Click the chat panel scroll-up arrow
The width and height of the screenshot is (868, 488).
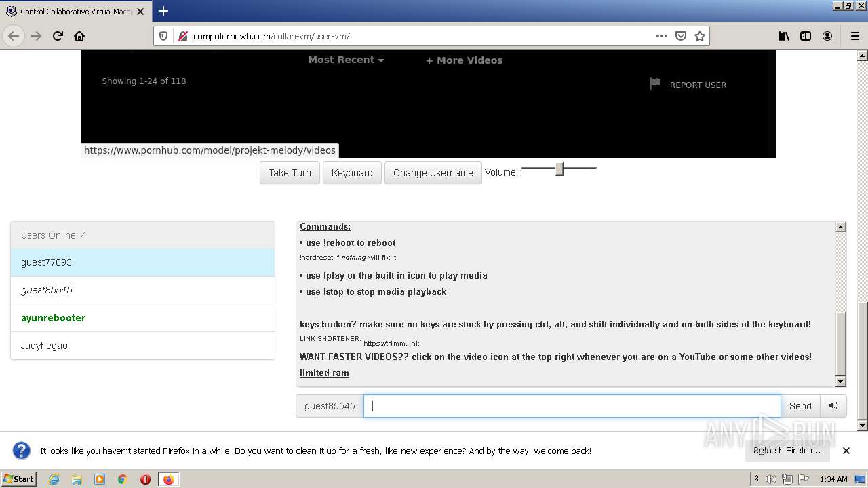[x=841, y=227]
